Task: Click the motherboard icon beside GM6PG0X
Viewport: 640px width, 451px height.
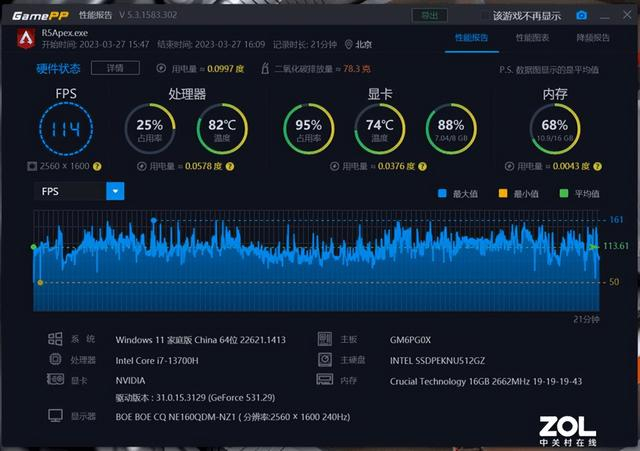Action: click(x=325, y=339)
